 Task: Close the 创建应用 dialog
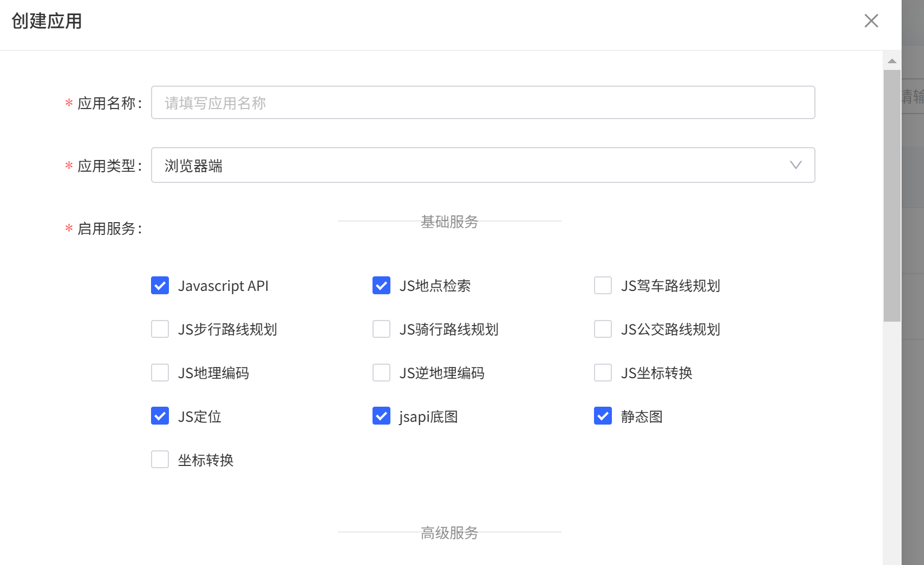pyautogui.click(x=871, y=21)
